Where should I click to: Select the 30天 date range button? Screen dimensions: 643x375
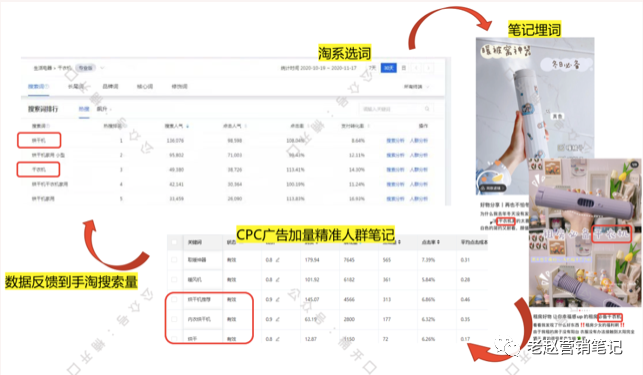389,68
